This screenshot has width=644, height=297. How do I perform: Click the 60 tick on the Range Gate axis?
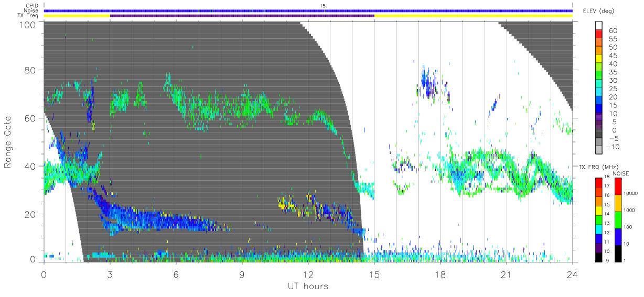[30, 118]
